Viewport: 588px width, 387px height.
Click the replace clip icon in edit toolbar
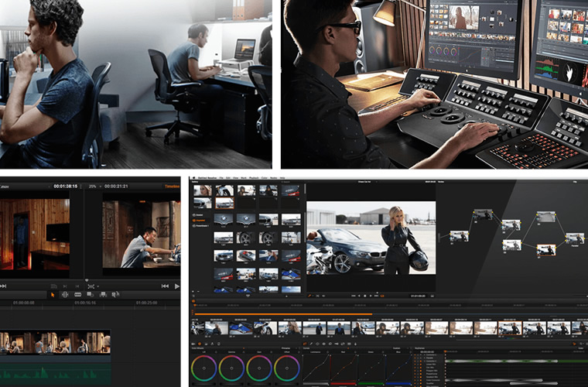(115, 294)
